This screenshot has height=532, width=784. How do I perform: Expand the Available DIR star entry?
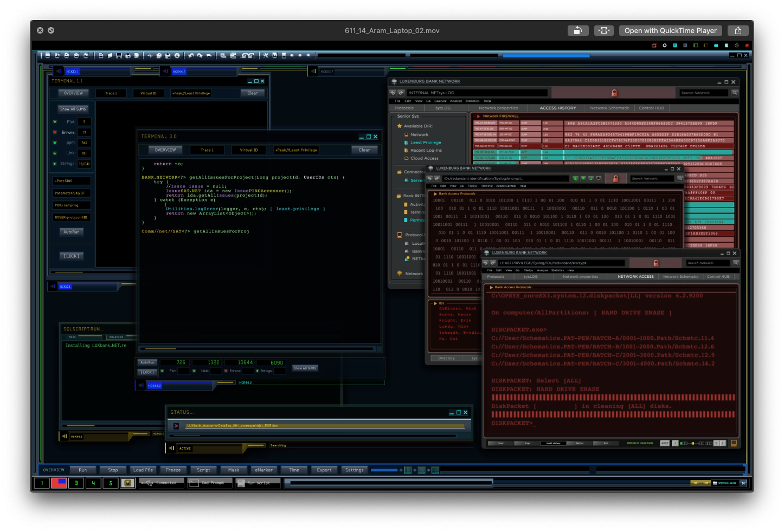click(400, 126)
